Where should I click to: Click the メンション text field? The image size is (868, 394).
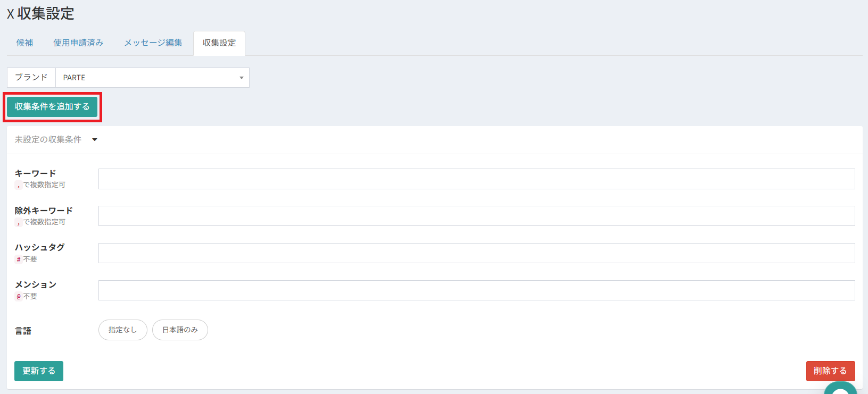pos(476,290)
